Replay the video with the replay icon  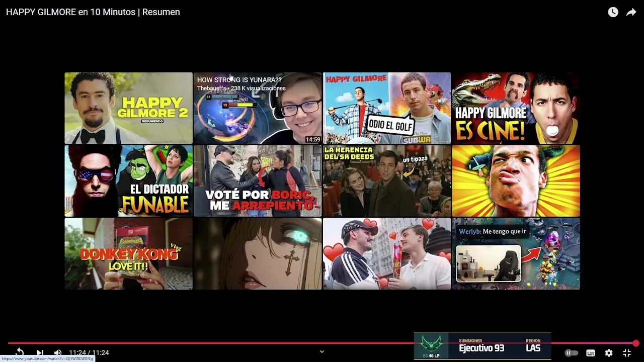[x=20, y=352]
